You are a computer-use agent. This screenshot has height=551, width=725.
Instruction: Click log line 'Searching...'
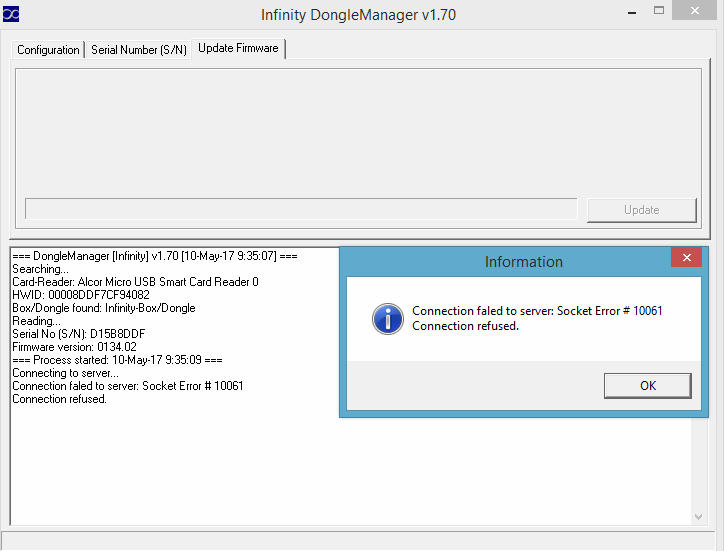40,269
